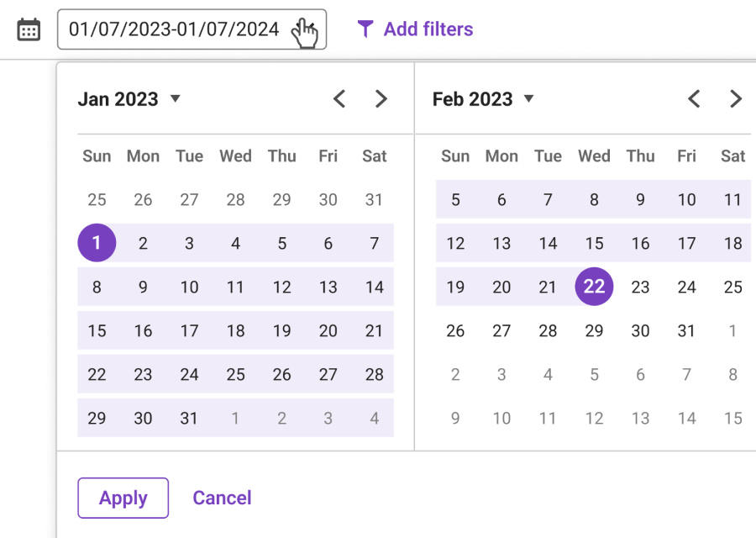Viewport: 756px width, 538px height.
Task: Navigate to previous month on Jan 2023 calendar
Action: pyautogui.click(x=339, y=98)
